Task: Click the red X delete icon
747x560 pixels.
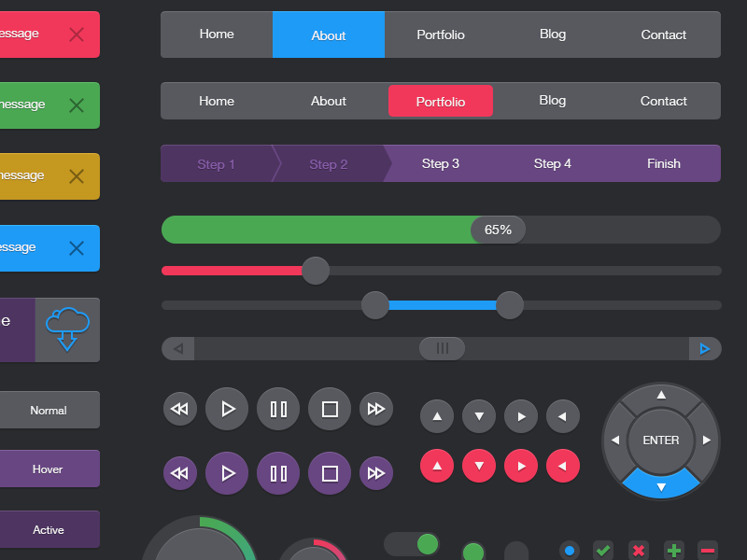Action: pos(638,550)
